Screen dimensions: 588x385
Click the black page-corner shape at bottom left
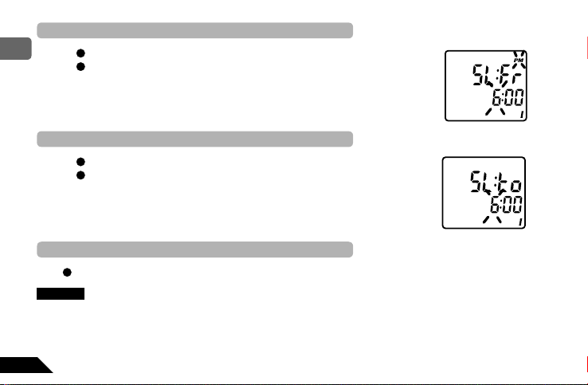tap(25, 365)
